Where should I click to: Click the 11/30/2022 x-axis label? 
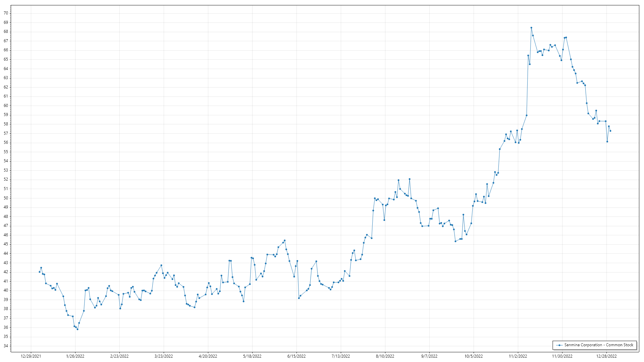562,356
